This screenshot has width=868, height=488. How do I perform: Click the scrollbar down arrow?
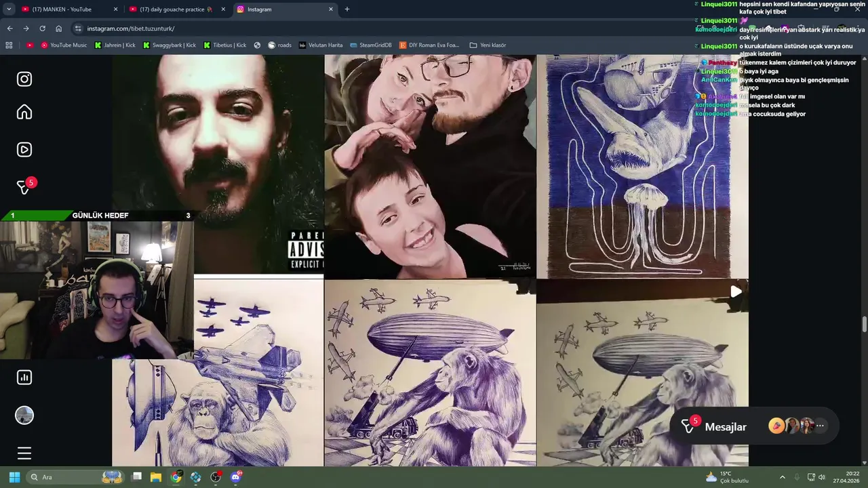tap(864, 462)
